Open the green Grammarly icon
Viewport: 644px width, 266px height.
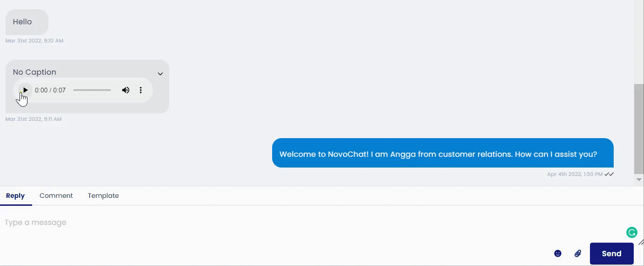(631, 232)
